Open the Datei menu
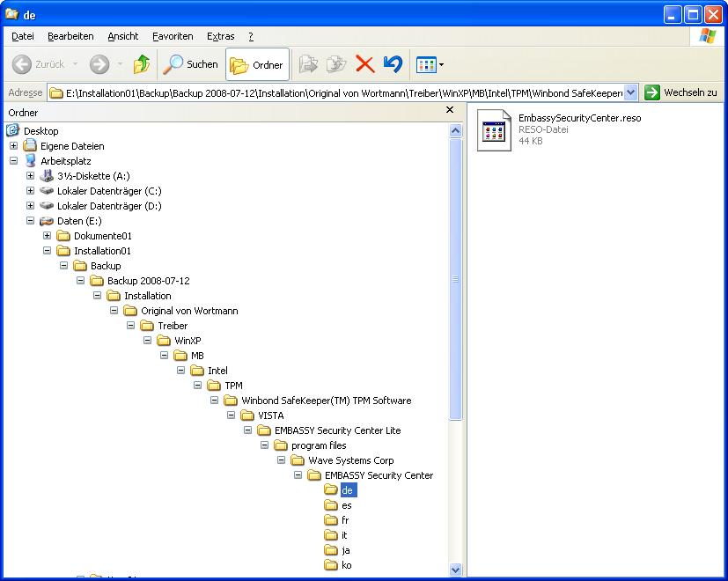Viewport: 728px width, 581px height. click(x=22, y=36)
